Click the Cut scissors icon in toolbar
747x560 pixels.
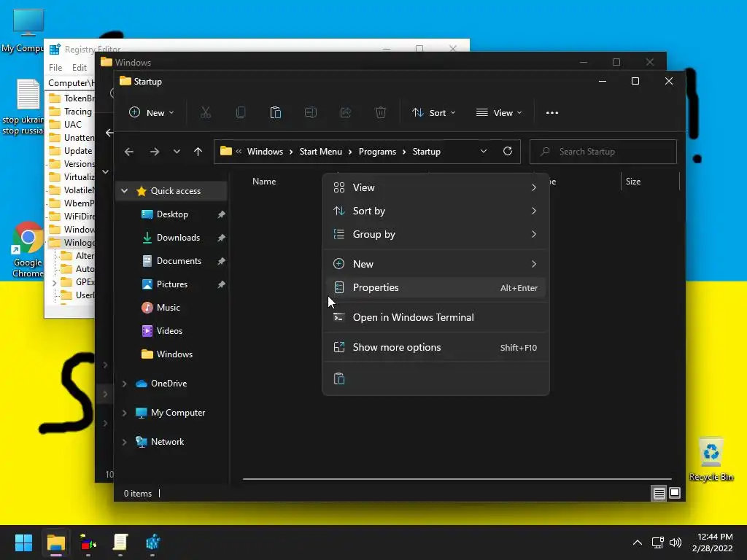(x=205, y=113)
